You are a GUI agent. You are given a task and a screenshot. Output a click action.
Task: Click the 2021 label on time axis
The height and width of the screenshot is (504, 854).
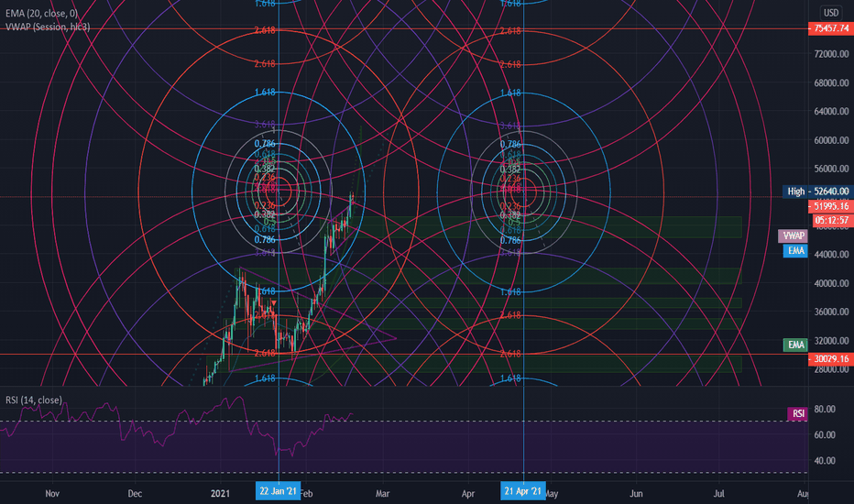(220, 493)
